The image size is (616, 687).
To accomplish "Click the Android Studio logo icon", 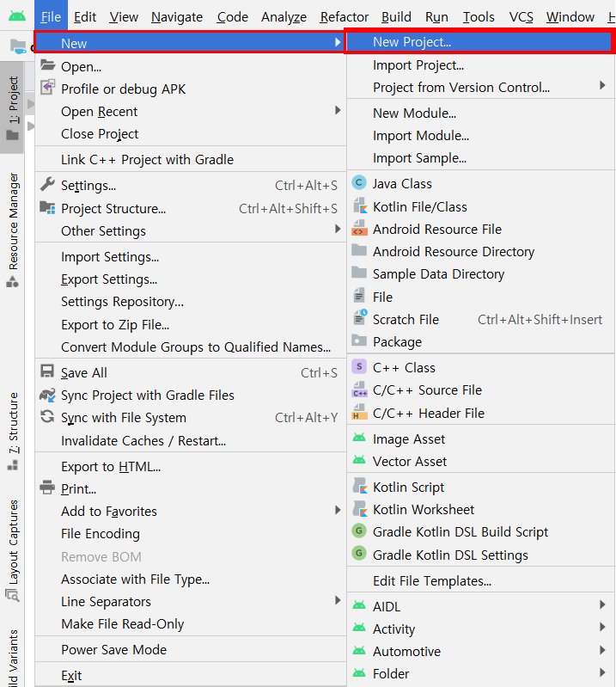I will pos(17,16).
